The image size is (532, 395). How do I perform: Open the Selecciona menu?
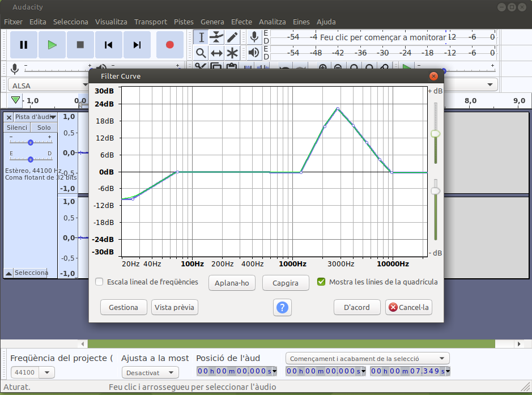71,22
